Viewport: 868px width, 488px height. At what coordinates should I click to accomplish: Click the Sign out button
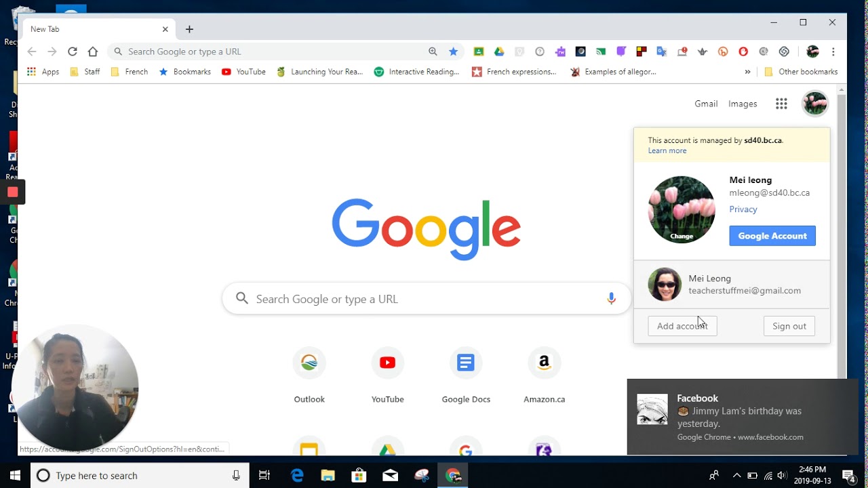pyautogui.click(x=789, y=326)
